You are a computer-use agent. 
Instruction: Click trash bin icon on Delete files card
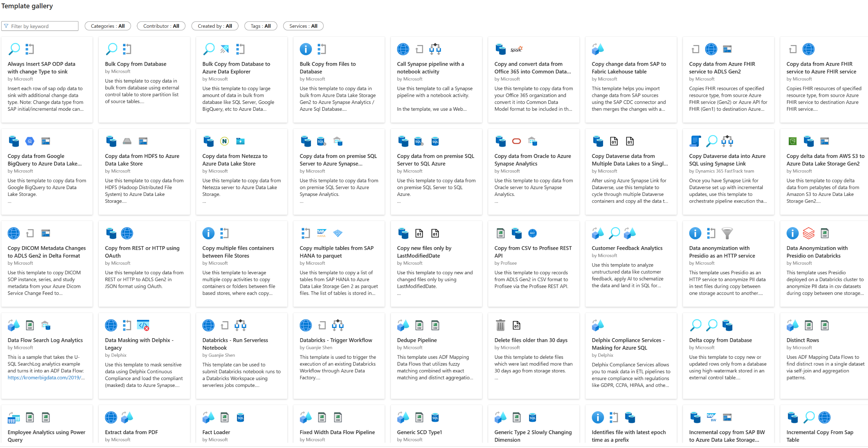click(500, 325)
